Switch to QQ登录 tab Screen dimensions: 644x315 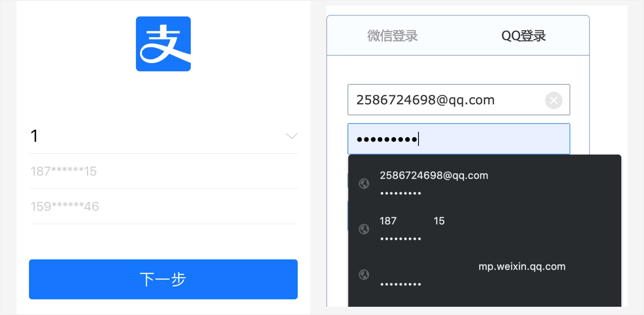(x=523, y=36)
